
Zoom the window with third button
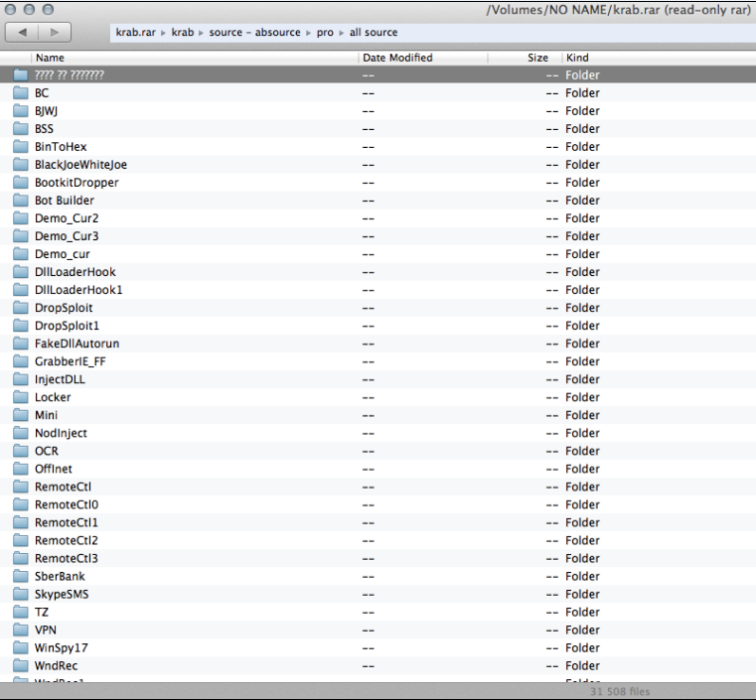point(48,9)
